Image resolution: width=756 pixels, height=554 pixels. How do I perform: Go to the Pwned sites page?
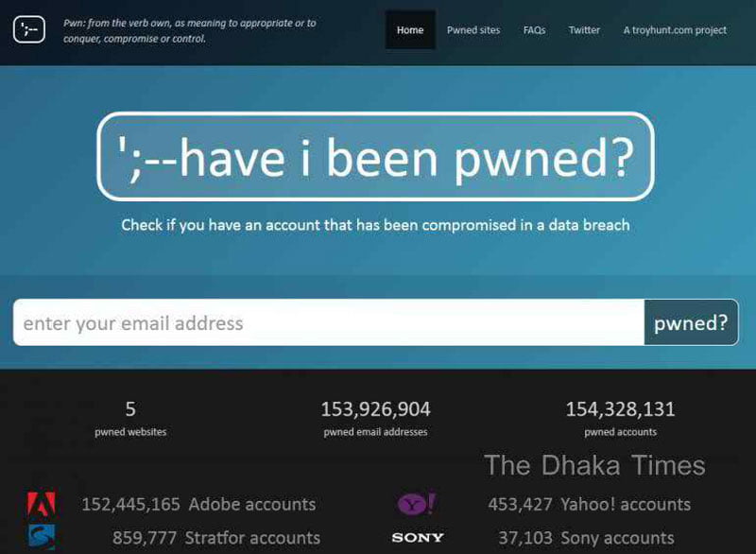pyautogui.click(x=473, y=30)
